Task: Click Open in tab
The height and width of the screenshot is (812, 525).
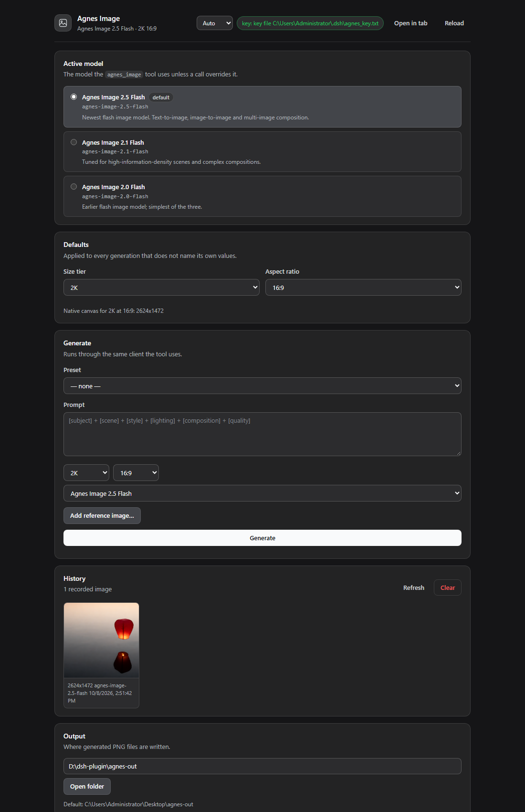Action: [410, 23]
